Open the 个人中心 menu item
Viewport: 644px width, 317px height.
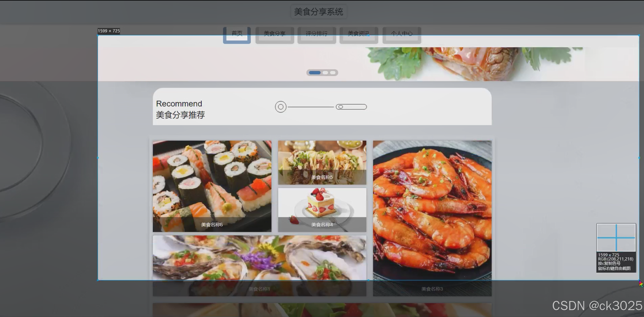point(401,34)
